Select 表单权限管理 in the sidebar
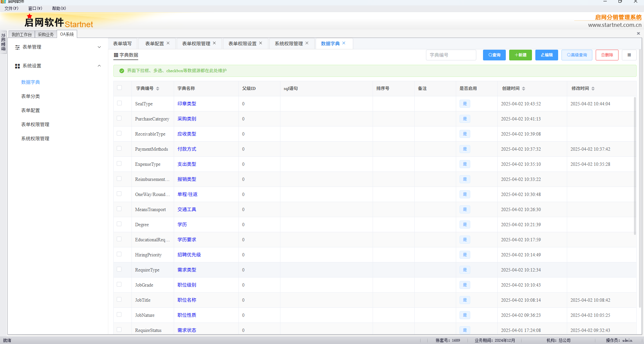644x344 pixels. [35, 125]
